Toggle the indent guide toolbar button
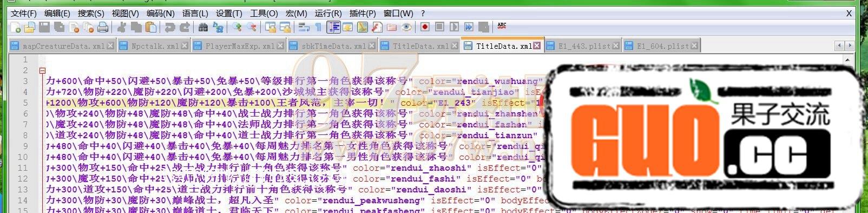Image resolution: width=868 pixels, height=213 pixels. 334,27
